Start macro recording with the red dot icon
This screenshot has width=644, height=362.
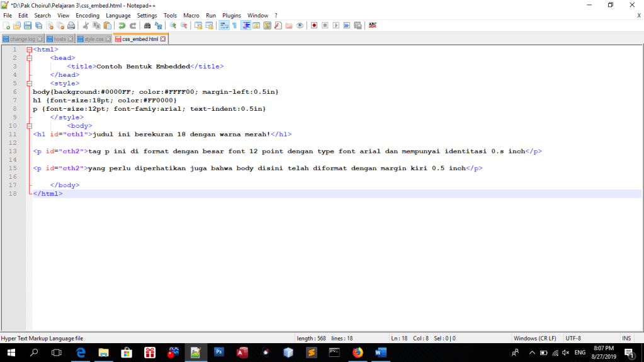tap(314, 26)
